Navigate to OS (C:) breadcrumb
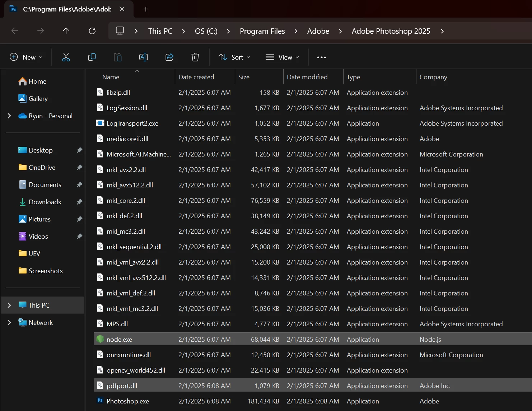This screenshot has height=411, width=532. (206, 31)
